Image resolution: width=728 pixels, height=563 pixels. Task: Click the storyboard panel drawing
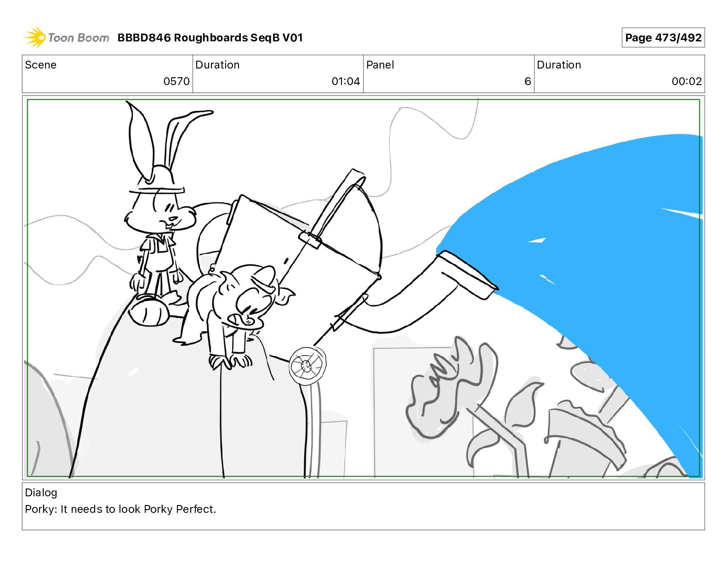(364, 288)
